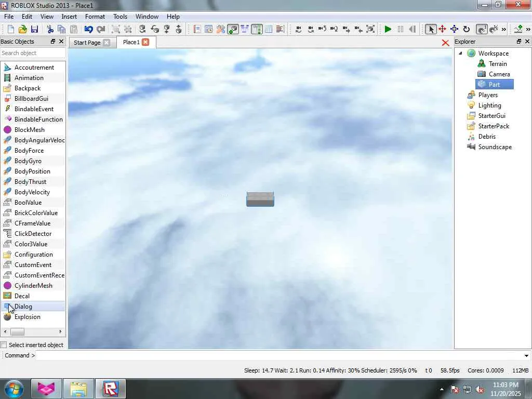The width and height of the screenshot is (532, 399).
Task: Click the Redo arrow icon
Action: click(x=101, y=29)
